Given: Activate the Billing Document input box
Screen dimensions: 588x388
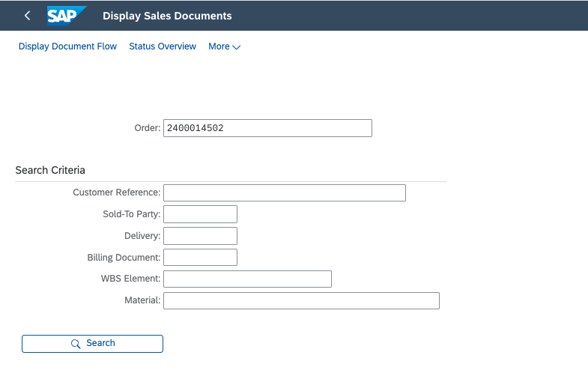Looking at the screenshot, I should (200, 258).
